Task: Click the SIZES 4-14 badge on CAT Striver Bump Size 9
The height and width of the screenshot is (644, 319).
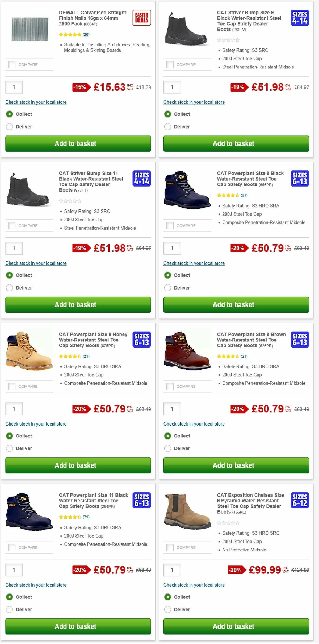Action: click(x=300, y=18)
